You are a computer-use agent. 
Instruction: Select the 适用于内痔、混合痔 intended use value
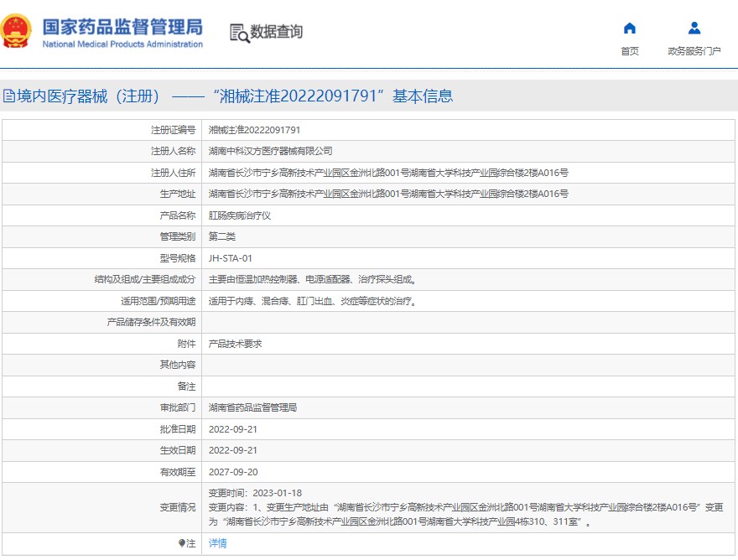coord(313,301)
